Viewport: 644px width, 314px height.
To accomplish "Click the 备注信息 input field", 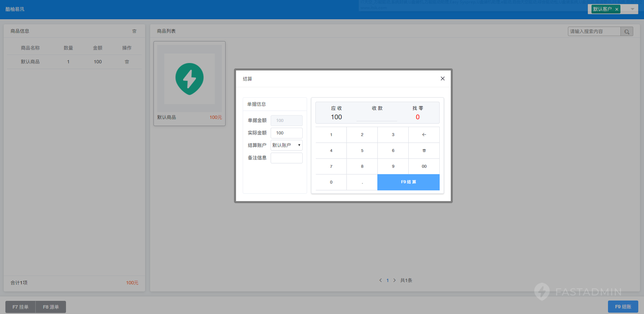I will click(x=286, y=158).
